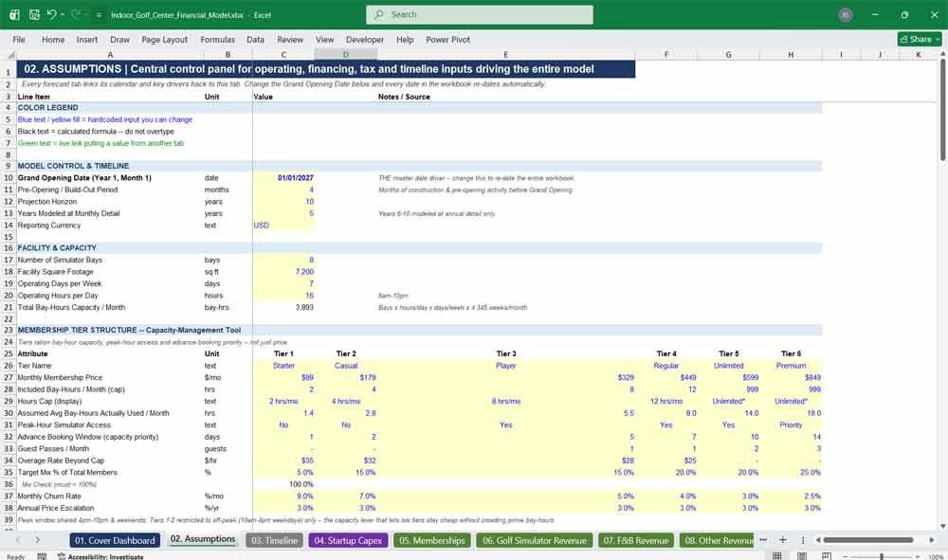Save the workbook with the Save icon
948x560 pixels.
[x=34, y=14]
